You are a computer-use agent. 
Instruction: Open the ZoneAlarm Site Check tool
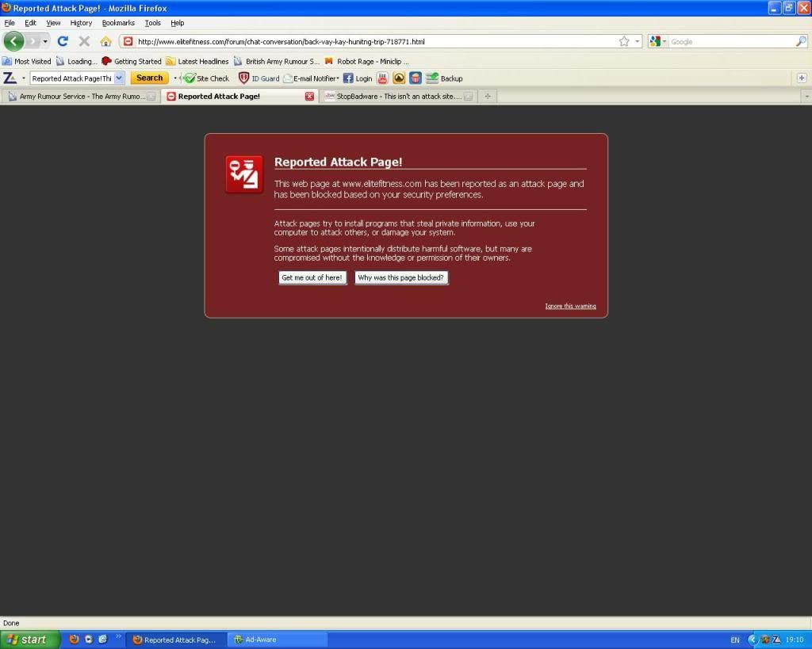(x=206, y=78)
